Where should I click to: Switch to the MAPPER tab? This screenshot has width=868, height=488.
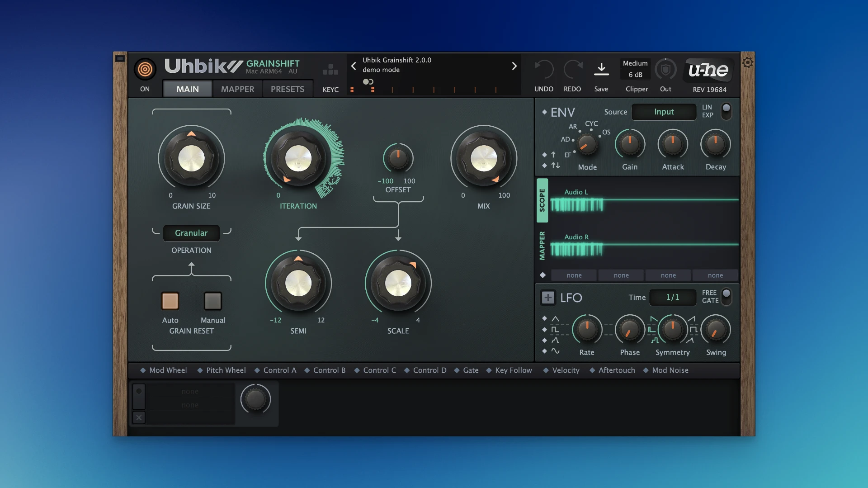[237, 89]
